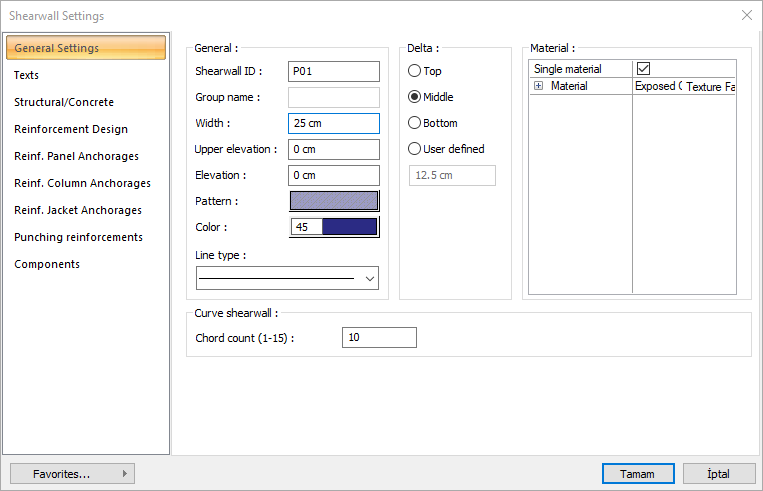Expand the Material tree node
763x491 pixels.
pos(538,87)
